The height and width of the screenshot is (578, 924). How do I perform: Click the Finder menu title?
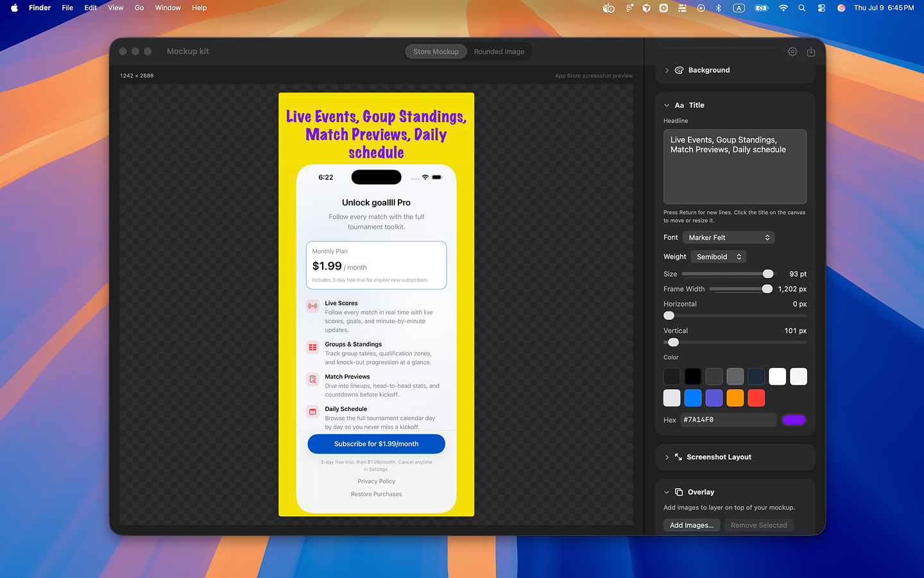click(x=40, y=8)
